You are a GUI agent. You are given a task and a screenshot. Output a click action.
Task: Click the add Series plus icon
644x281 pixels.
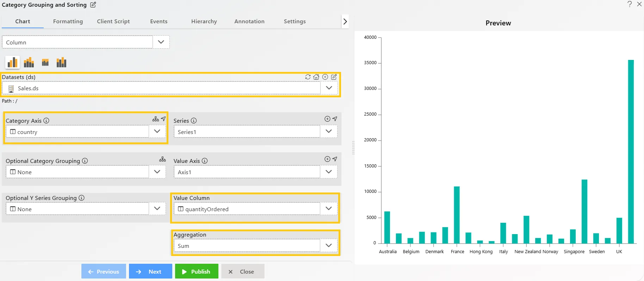(x=327, y=119)
